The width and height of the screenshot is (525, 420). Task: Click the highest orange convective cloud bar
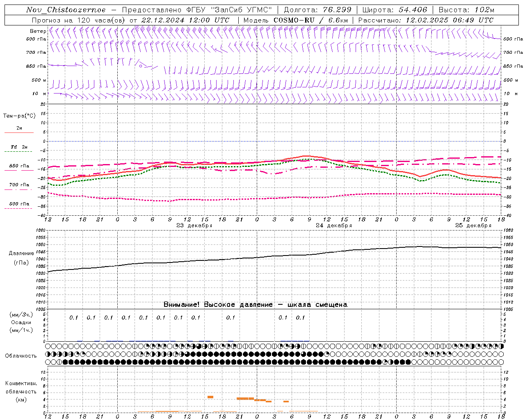(210, 397)
